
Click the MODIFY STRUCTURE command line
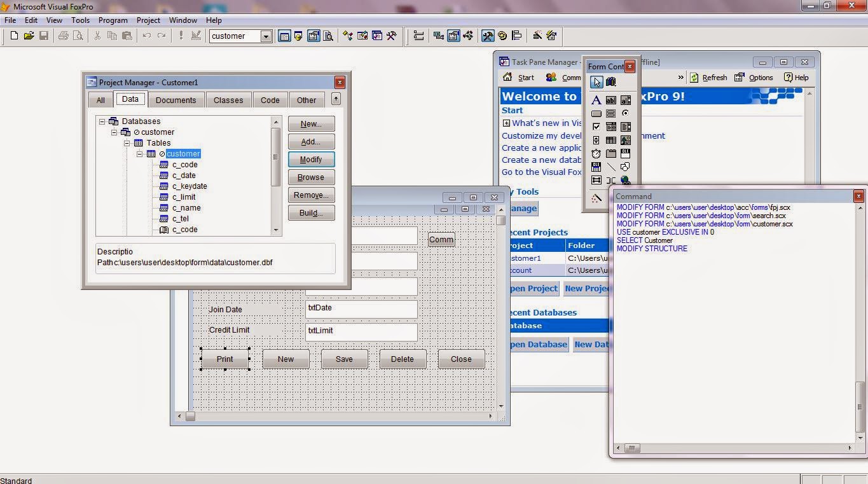[x=652, y=249]
